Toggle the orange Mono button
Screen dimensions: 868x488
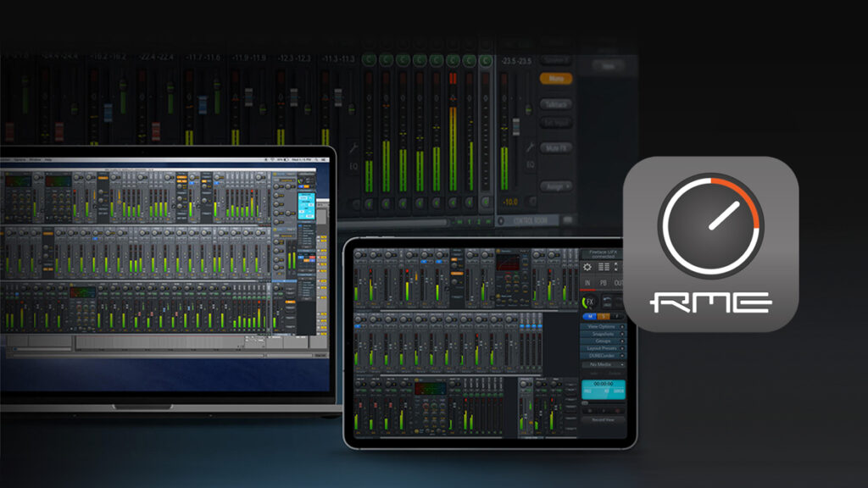click(556, 79)
